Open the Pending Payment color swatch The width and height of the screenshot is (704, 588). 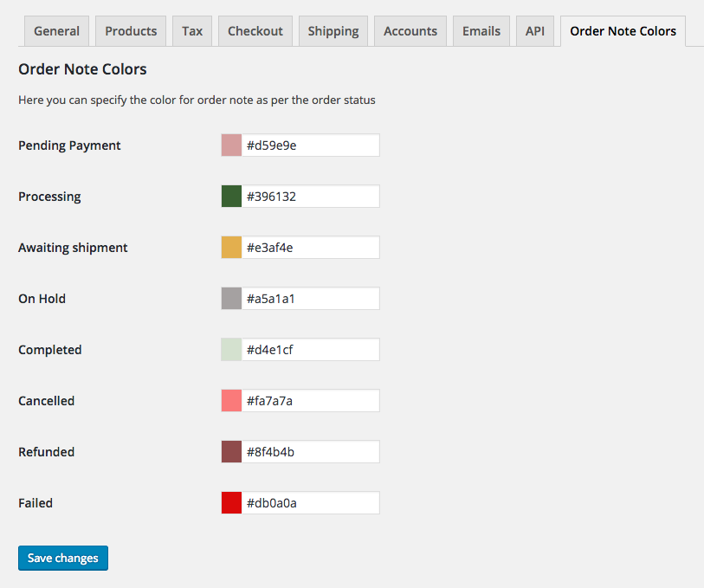coord(231,145)
